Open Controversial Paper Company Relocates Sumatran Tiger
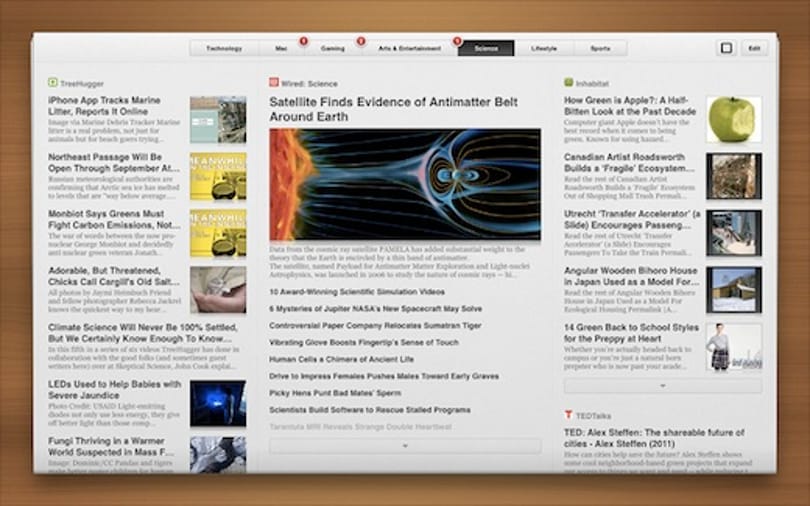This screenshot has width=810, height=506. pyautogui.click(x=375, y=326)
